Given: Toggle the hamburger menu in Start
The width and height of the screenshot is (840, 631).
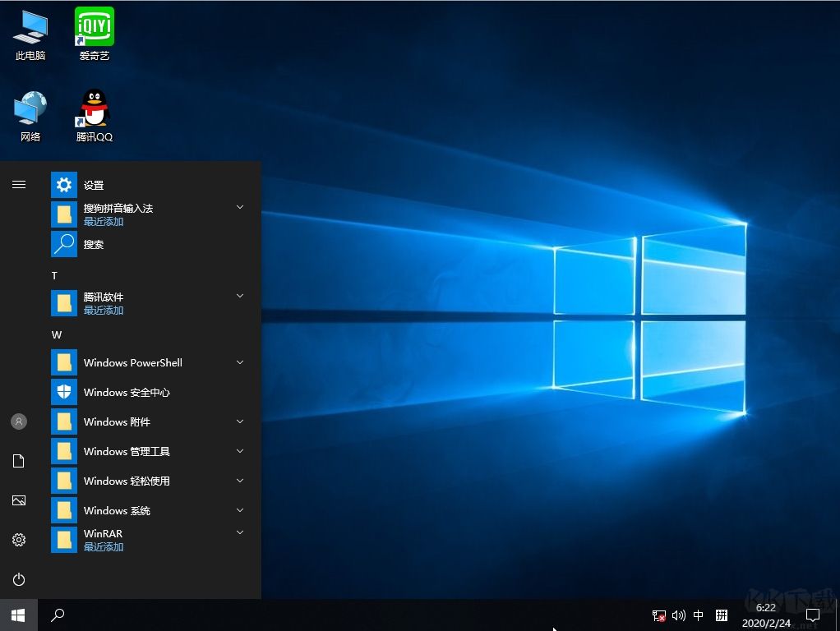Looking at the screenshot, I should tap(19, 185).
